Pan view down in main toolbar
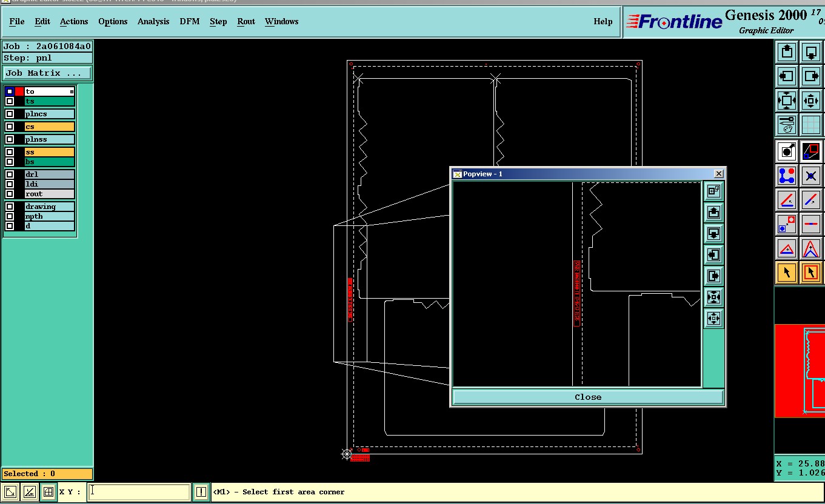This screenshot has width=825, height=504. coord(811,52)
